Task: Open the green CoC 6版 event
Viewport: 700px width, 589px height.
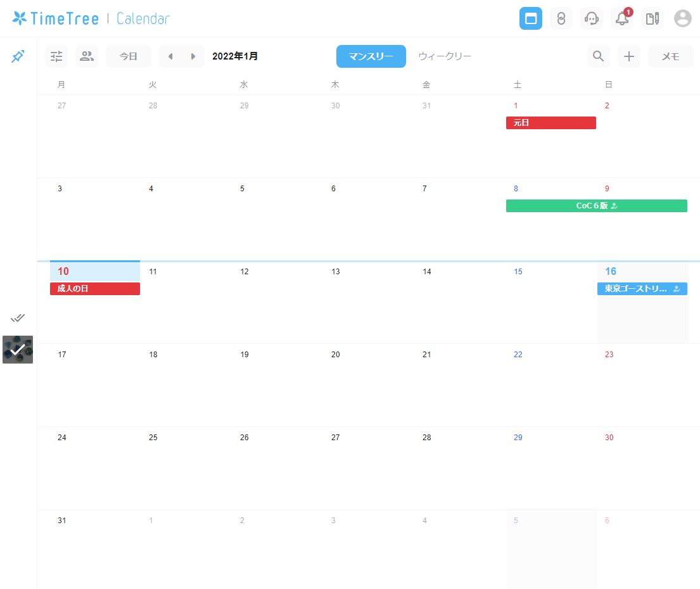Action: click(596, 206)
